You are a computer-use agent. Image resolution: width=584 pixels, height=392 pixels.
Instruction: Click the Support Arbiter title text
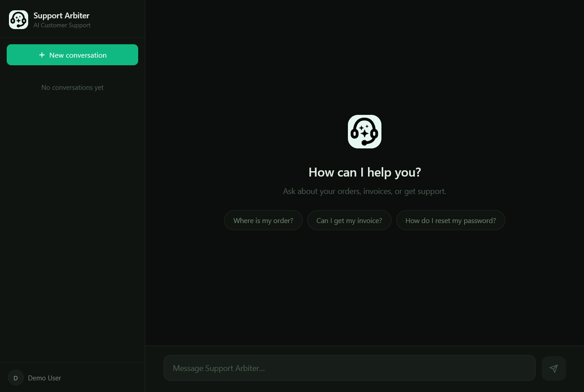(61, 15)
